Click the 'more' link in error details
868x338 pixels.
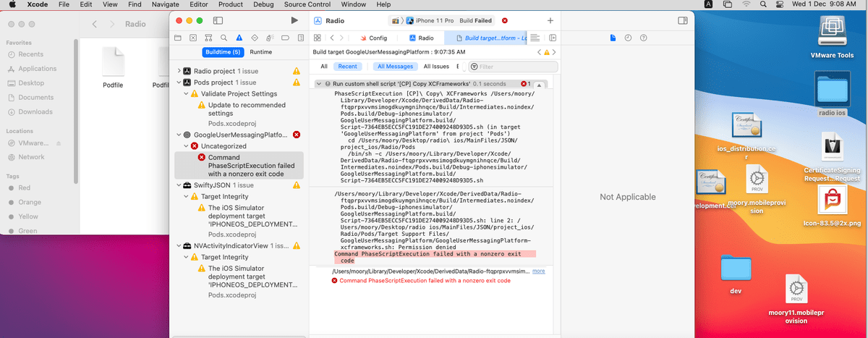pyautogui.click(x=538, y=271)
